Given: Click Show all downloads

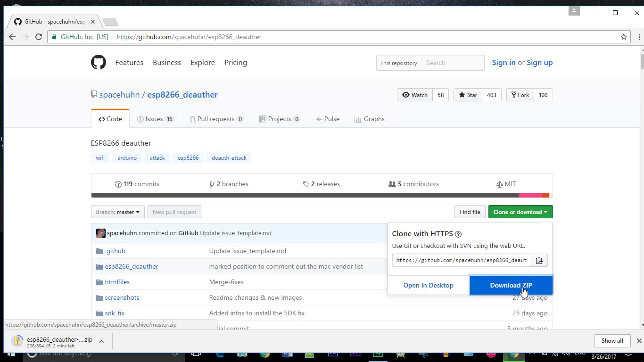Looking at the screenshot, I should pos(612,341).
